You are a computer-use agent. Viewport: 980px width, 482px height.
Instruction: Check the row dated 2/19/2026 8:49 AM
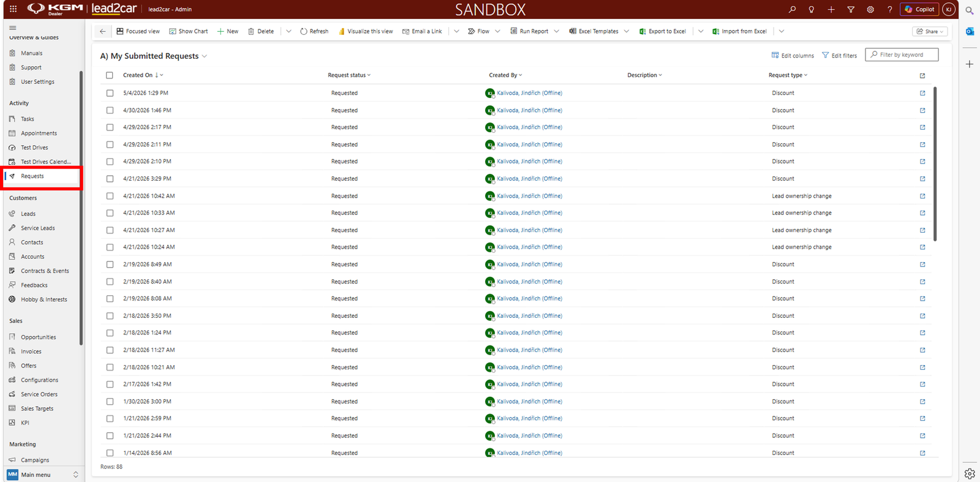(110, 265)
